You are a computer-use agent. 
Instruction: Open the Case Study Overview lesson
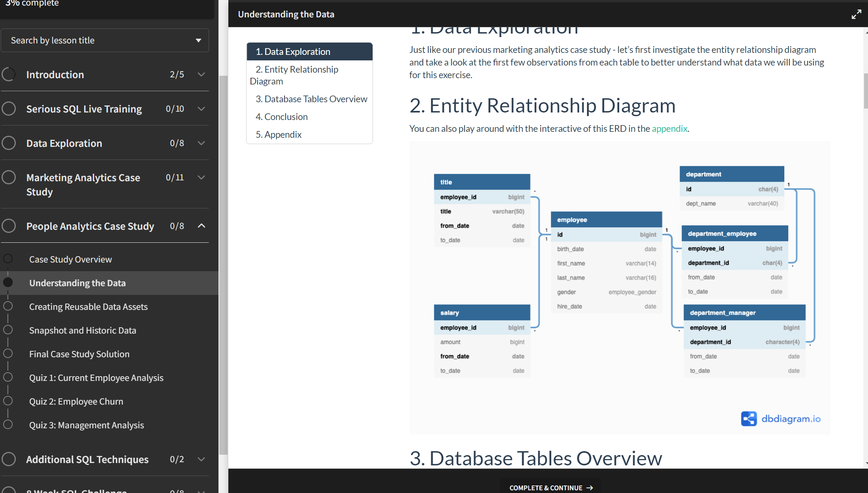click(70, 259)
